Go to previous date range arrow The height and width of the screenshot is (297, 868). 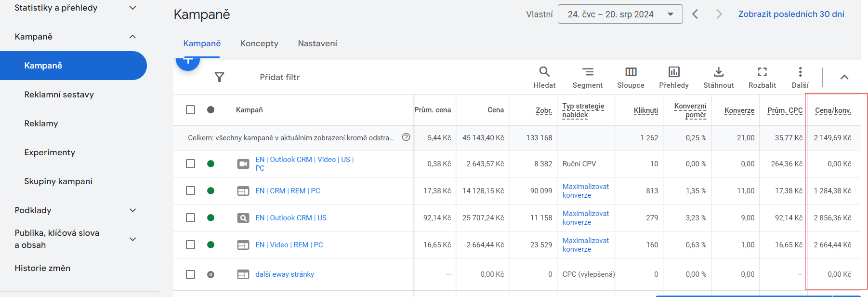(x=695, y=14)
